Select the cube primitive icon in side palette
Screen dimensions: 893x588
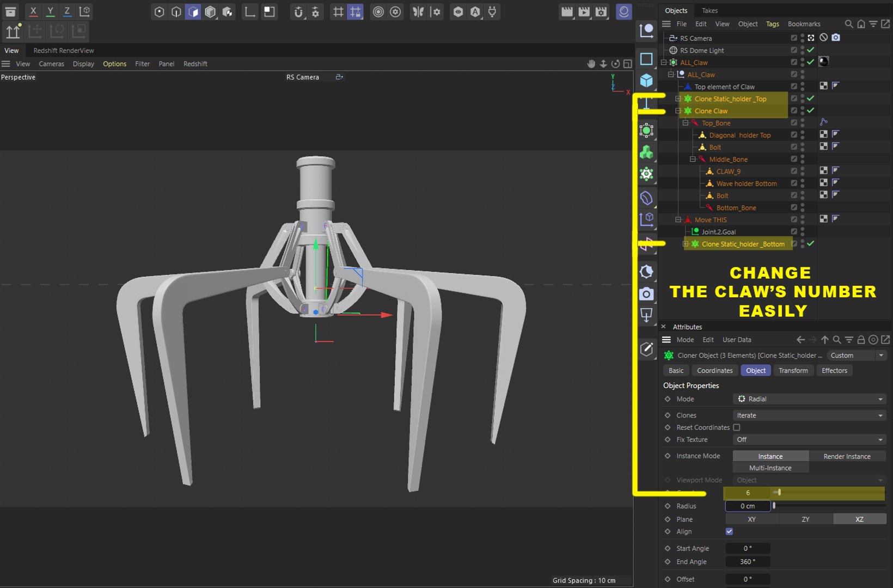coord(646,81)
